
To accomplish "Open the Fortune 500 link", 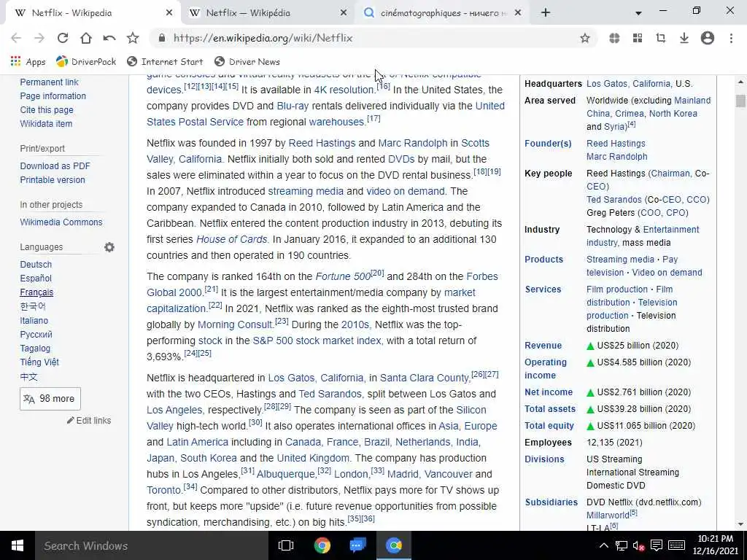I will click(343, 276).
